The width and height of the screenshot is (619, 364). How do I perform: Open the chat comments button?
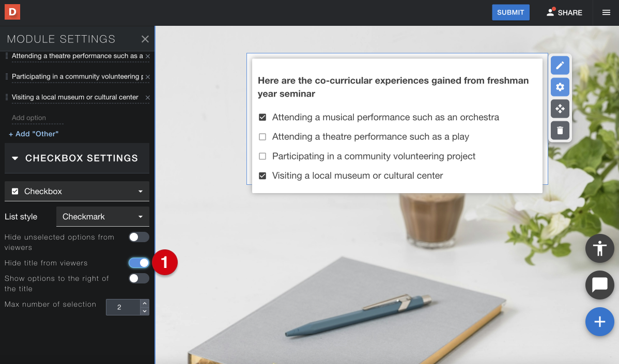pos(600,284)
